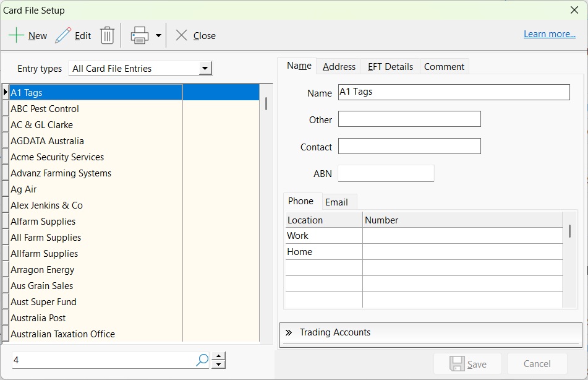
Task: Select the Acme Security Services entry
Action: (x=57, y=157)
